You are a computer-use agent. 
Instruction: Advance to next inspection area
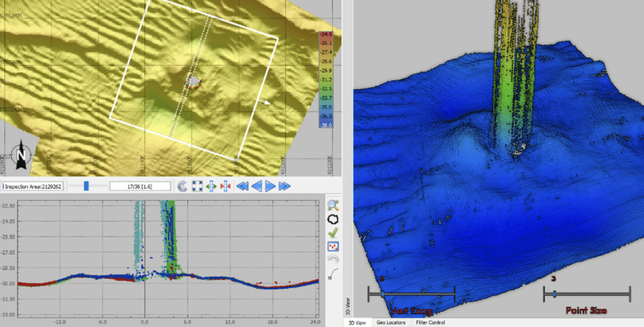tap(270, 186)
